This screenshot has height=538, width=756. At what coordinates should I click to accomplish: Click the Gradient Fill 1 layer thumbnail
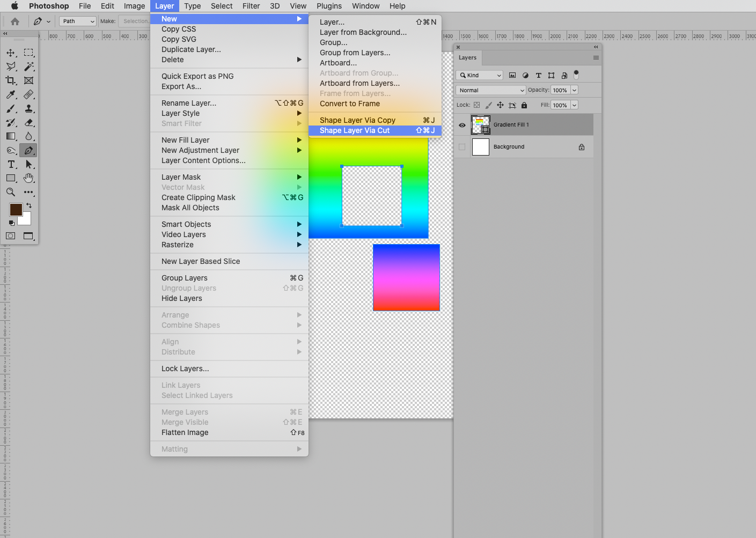pos(480,125)
